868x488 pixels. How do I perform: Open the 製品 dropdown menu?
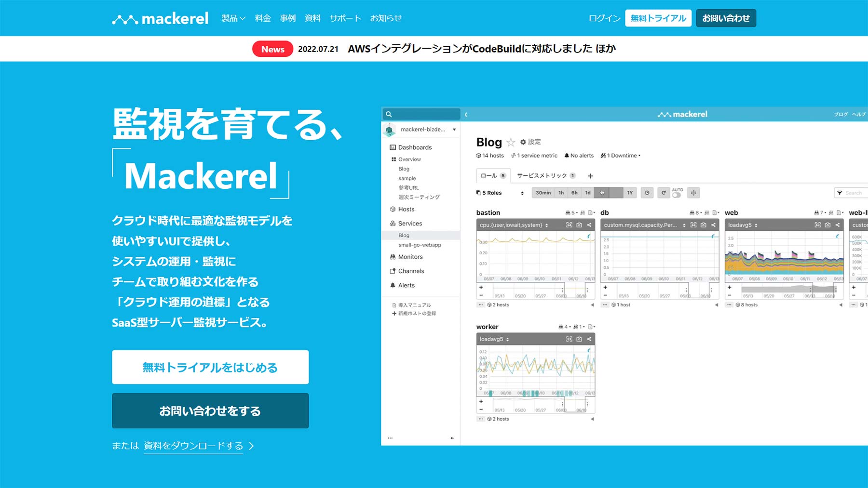coord(233,18)
